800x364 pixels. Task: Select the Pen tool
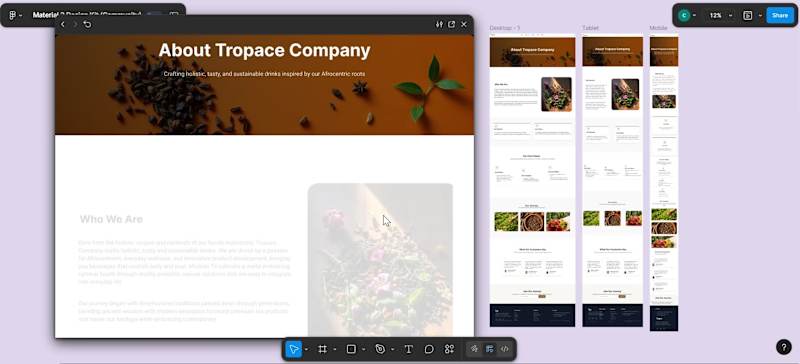pyautogui.click(x=380, y=349)
